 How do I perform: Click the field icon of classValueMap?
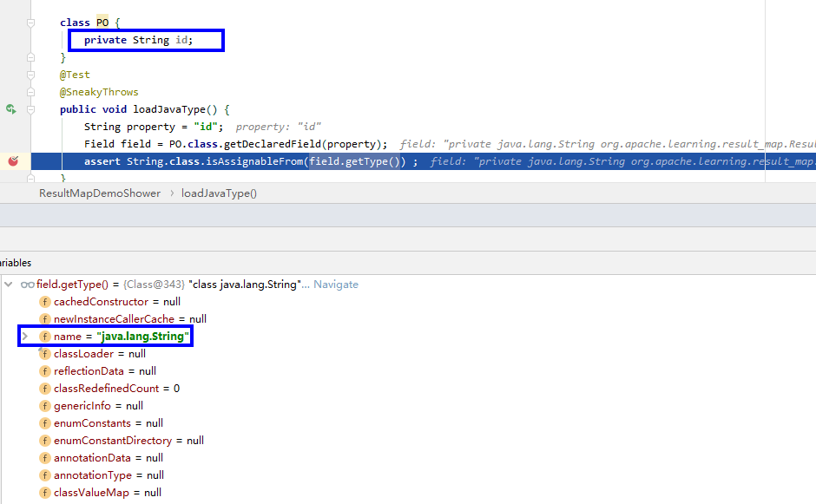click(45, 493)
